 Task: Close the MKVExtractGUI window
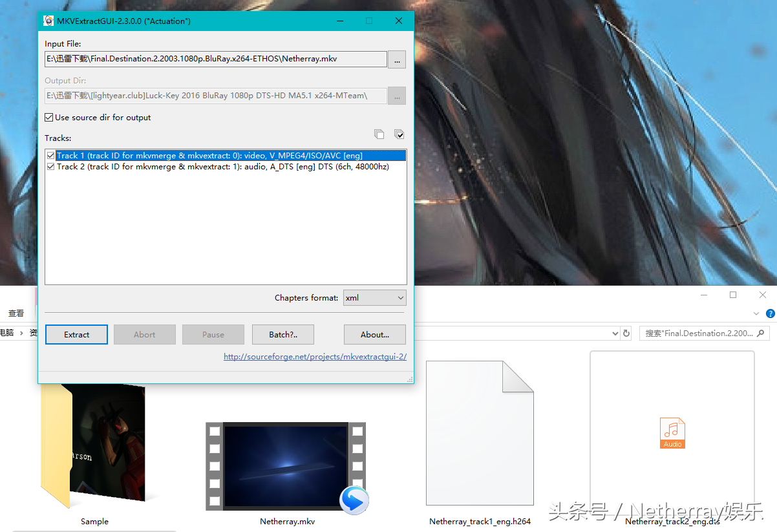point(399,21)
